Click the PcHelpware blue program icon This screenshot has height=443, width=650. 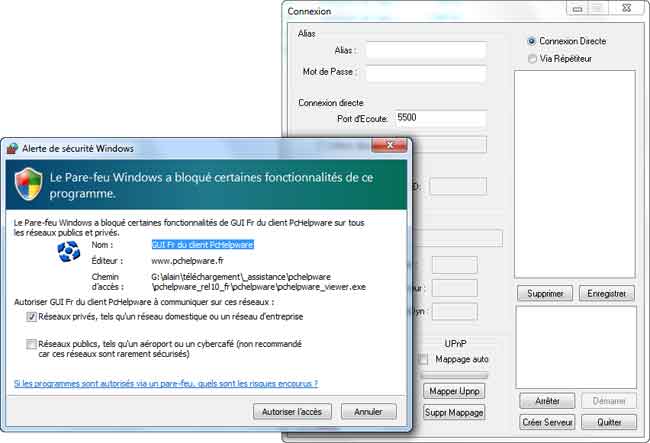click(68, 251)
